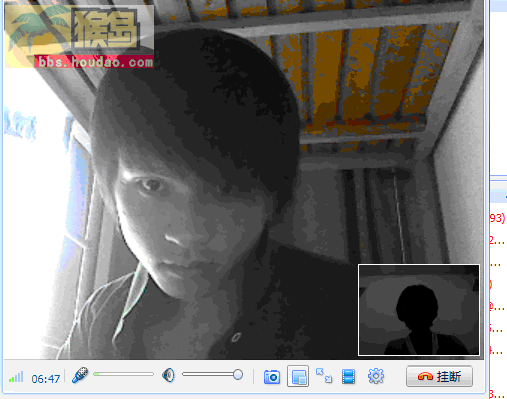Hang up the call with the 挂断 button
507x399 pixels.
(x=439, y=376)
